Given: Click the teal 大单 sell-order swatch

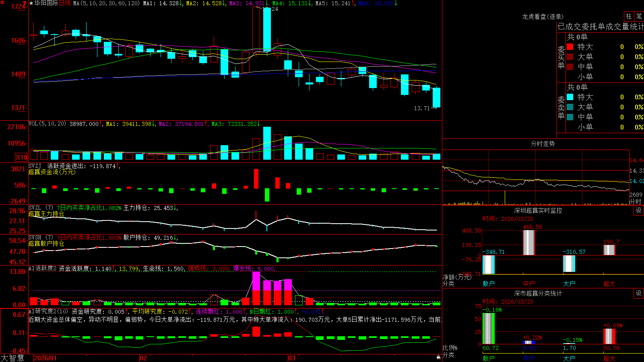Looking at the screenshot, I should coord(570,107).
